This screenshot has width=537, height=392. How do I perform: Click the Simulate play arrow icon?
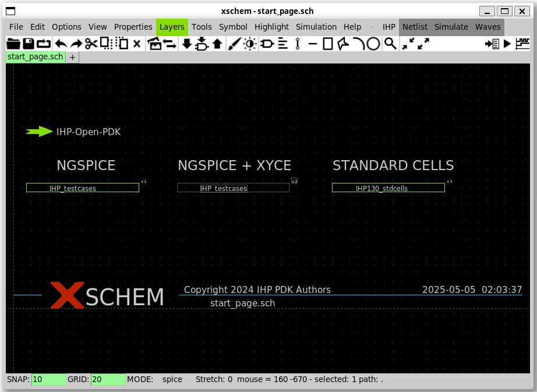507,44
